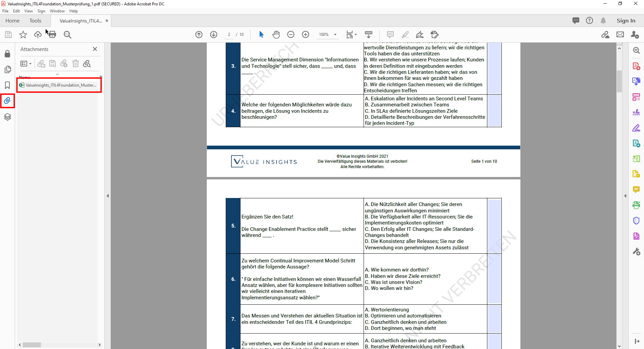Open the Protect shield tool

(636, 220)
